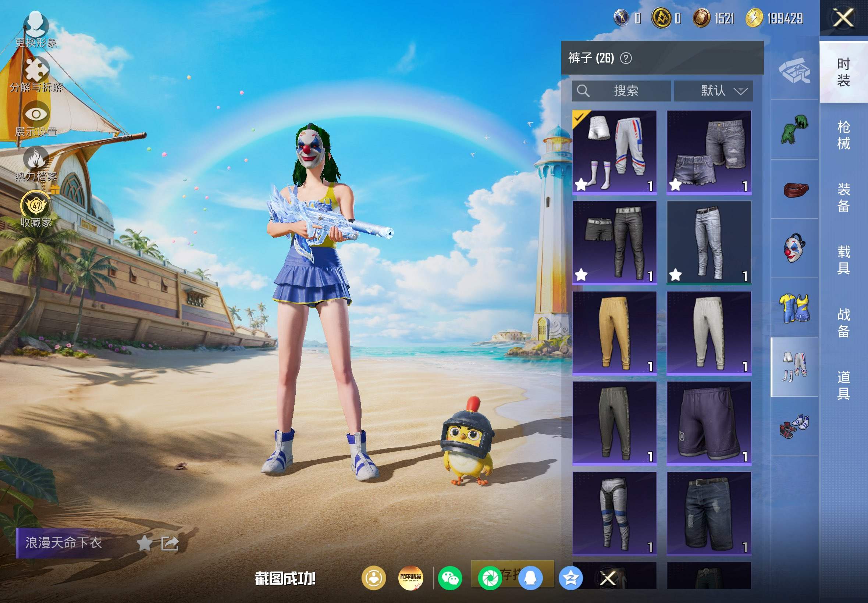Select the dark gray jogger pants thumbnail
The height and width of the screenshot is (603, 868).
pyautogui.click(x=615, y=423)
